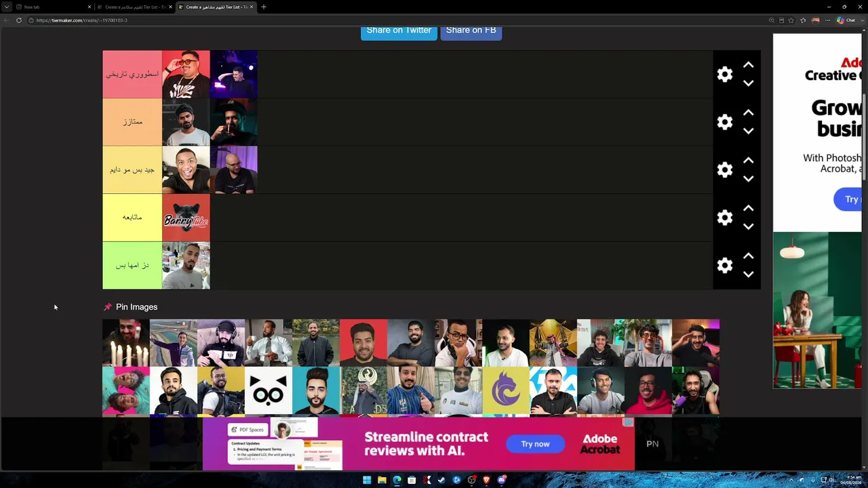Open settings gear for the اسطوري تاريخي row
This screenshot has height=488, width=868.
point(725,75)
